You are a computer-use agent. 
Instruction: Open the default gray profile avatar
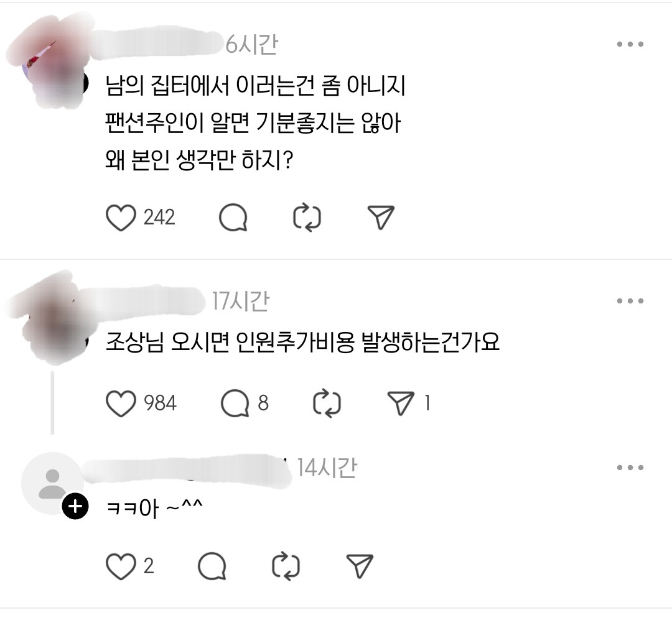(52, 484)
